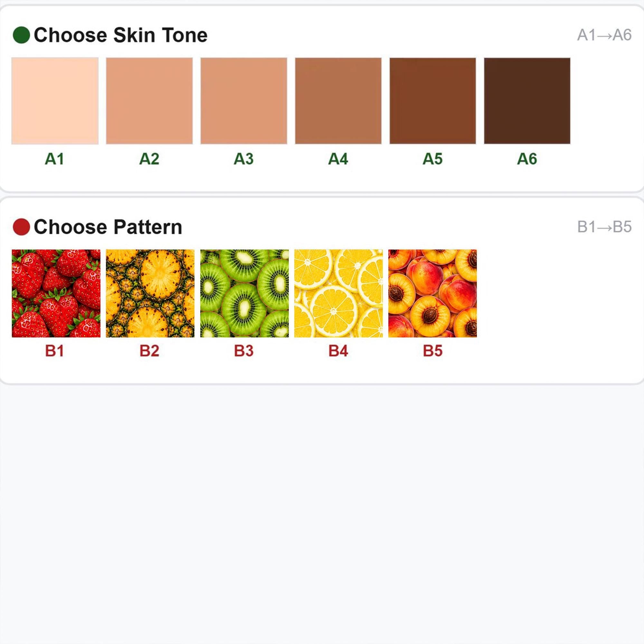Choose the A5 reddish-brown skin tone
Screen dimensions: 644x644
(433, 101)
